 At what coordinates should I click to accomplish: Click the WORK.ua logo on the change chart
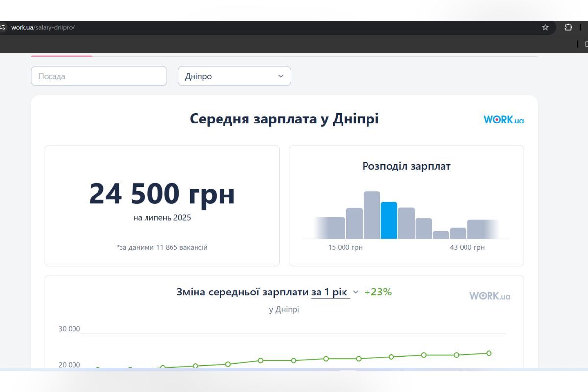coord(490,295)
